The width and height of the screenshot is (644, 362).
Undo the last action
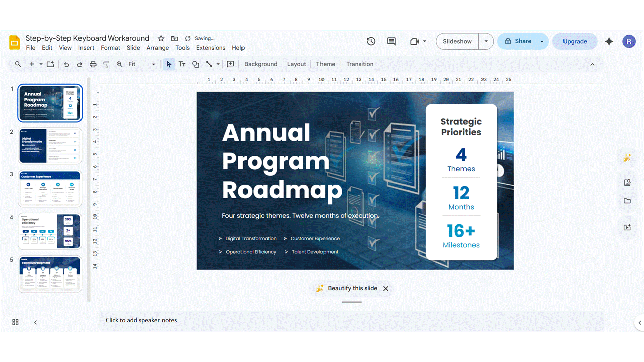[66, 64]
